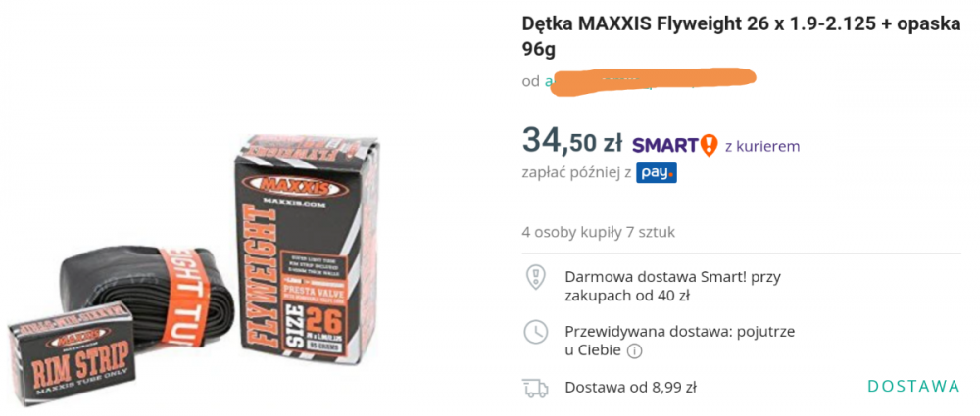Click the "Dostawa od 8,99 zł" row

(x=630, y=387)
